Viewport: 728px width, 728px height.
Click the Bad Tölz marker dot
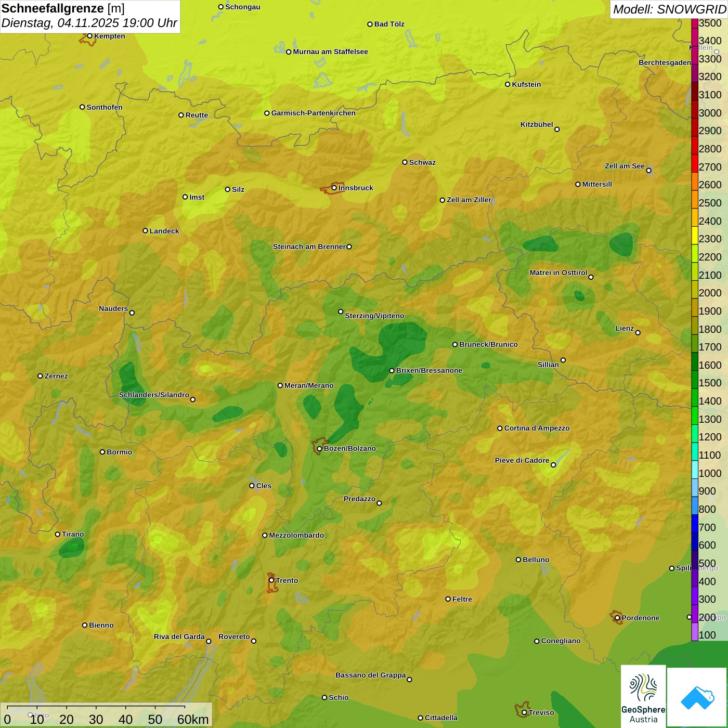[370, 24]
